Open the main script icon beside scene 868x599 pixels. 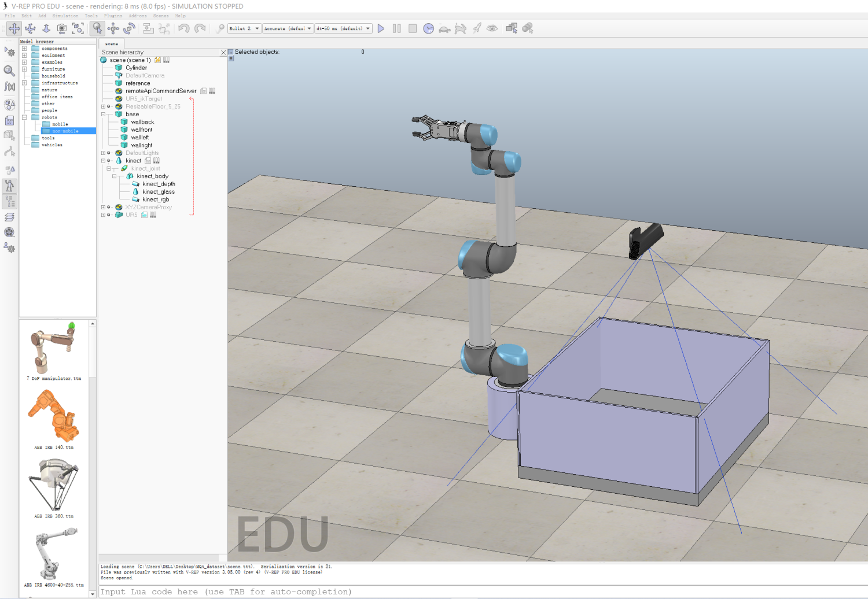coord(157,60)
